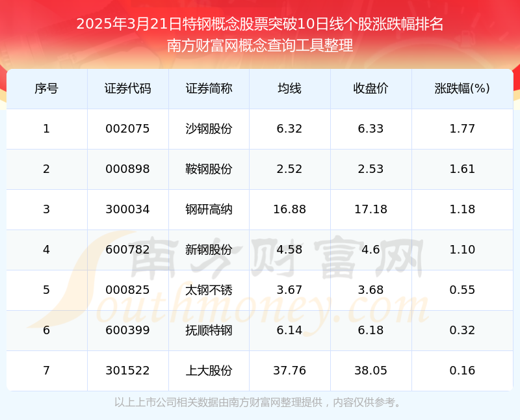This screenshot has width=520, height=420.
Task: Click the 证券代码 column header
Action: [127, 88]
